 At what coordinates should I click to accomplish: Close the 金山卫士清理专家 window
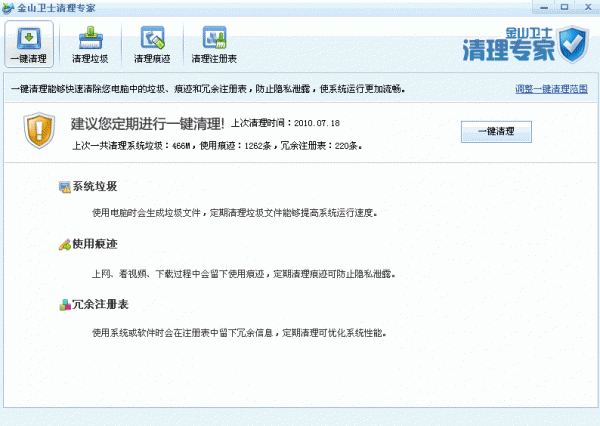(588, 7)
